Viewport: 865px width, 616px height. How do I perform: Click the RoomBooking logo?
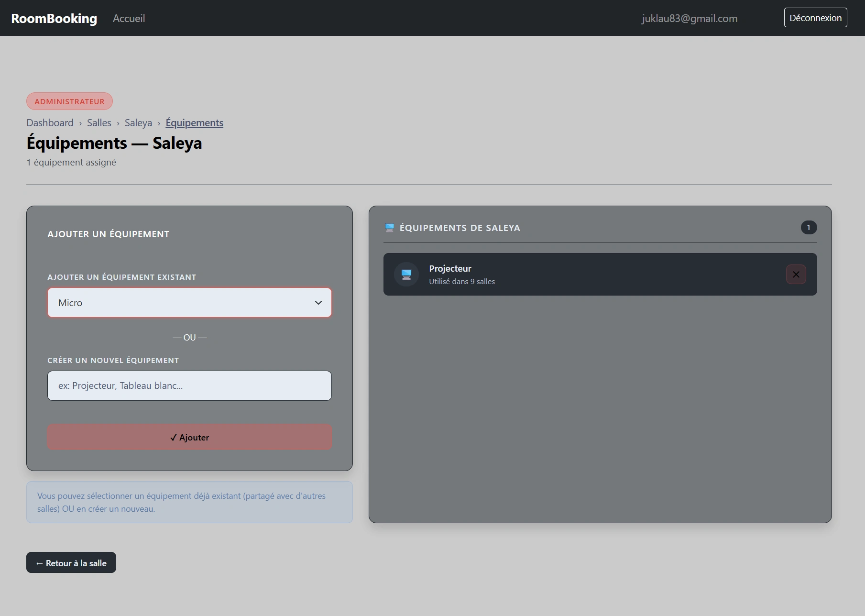[x=54, y=18]
